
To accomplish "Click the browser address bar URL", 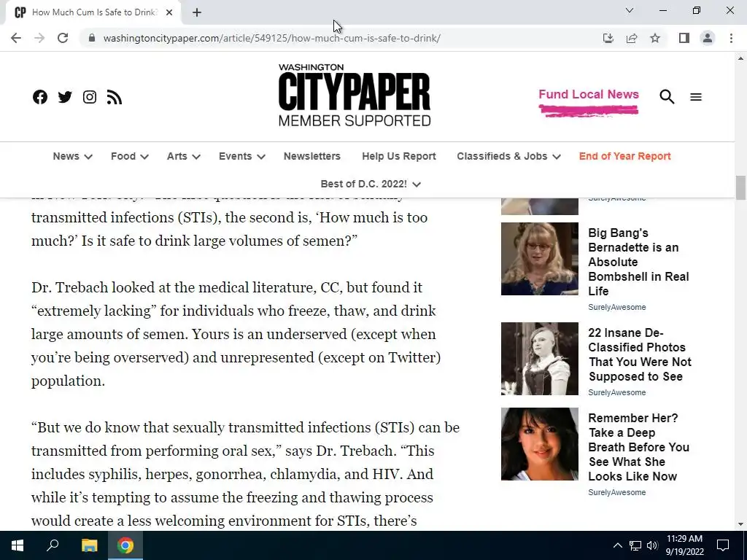I will (x=271, y=38).
